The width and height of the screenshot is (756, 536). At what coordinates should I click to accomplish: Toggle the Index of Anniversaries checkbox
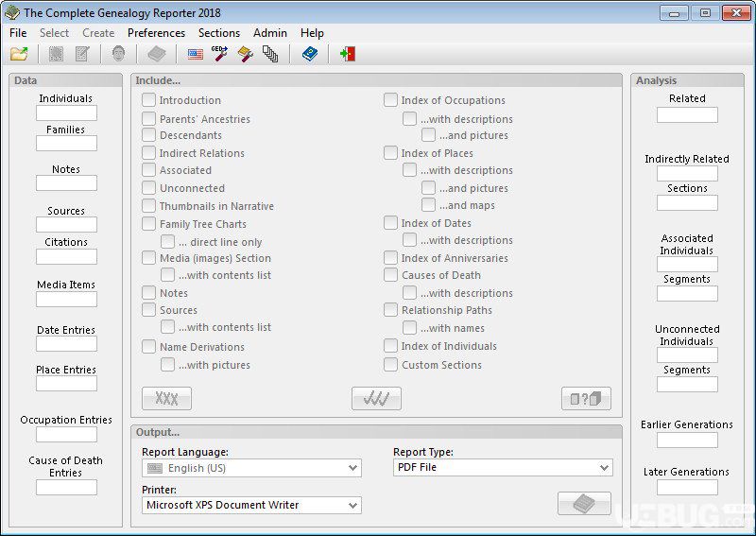point(390,258)
